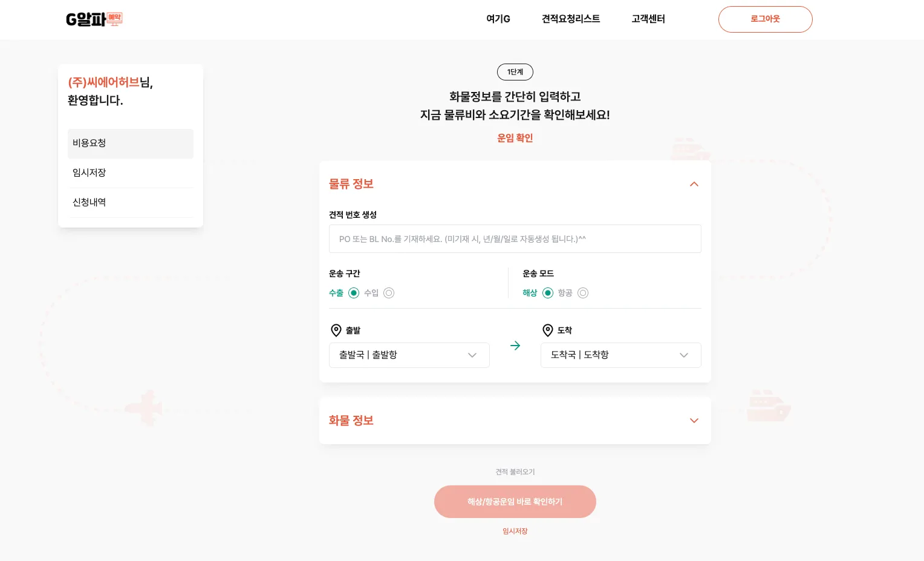Select the 항공 transport mode
This screenshot has height=561, width=924.
tap(583, 293)
